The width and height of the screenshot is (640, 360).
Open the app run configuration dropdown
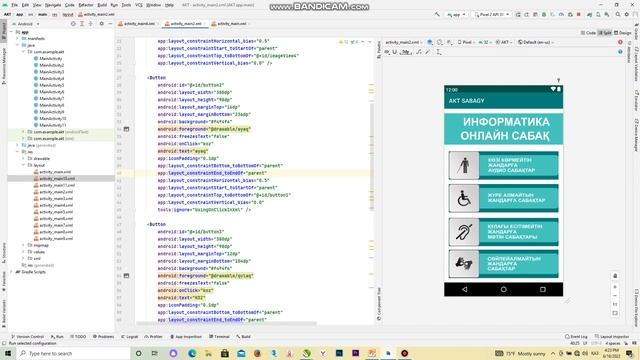tap(456, 14)
